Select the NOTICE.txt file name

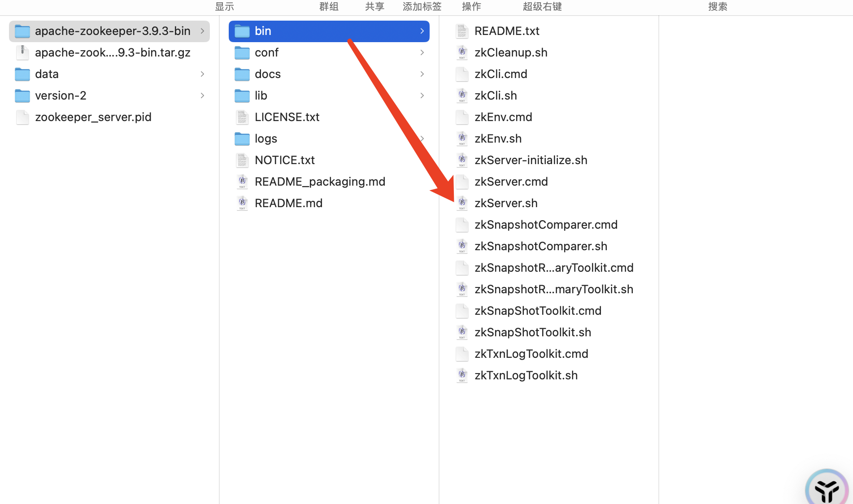(x=285, y=160)
